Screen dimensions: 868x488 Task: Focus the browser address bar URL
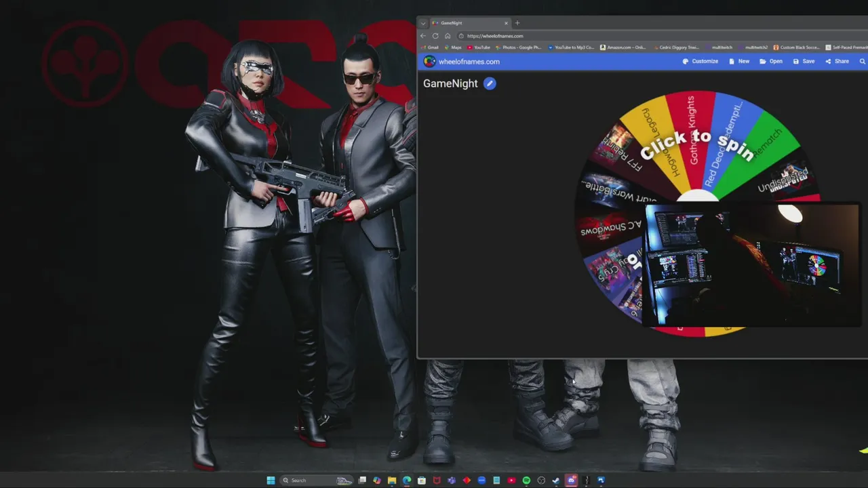(495, 36)
